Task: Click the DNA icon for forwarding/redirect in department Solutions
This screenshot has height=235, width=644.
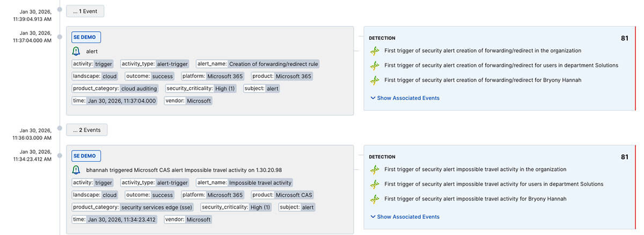Action: tap(375, 66)
